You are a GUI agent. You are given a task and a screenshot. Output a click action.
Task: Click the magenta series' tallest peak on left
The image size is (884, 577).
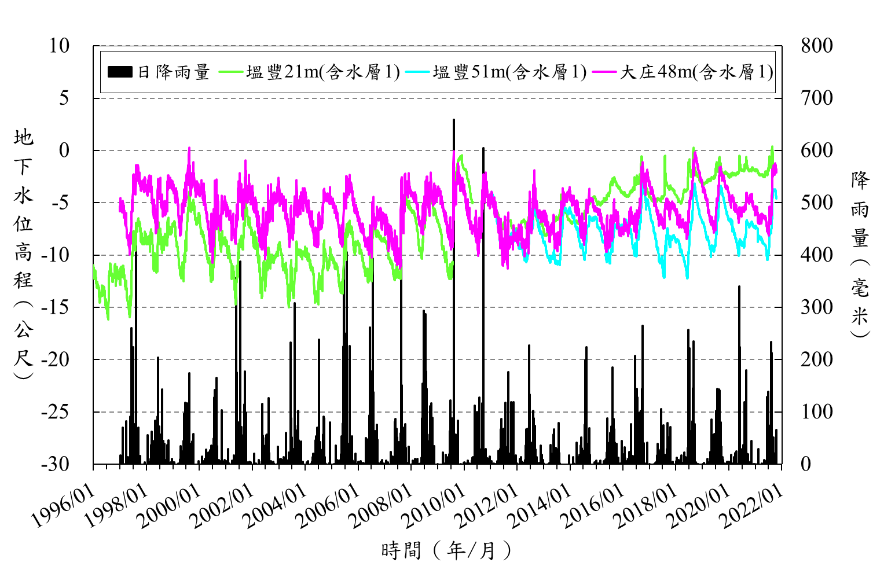[189, 148]
